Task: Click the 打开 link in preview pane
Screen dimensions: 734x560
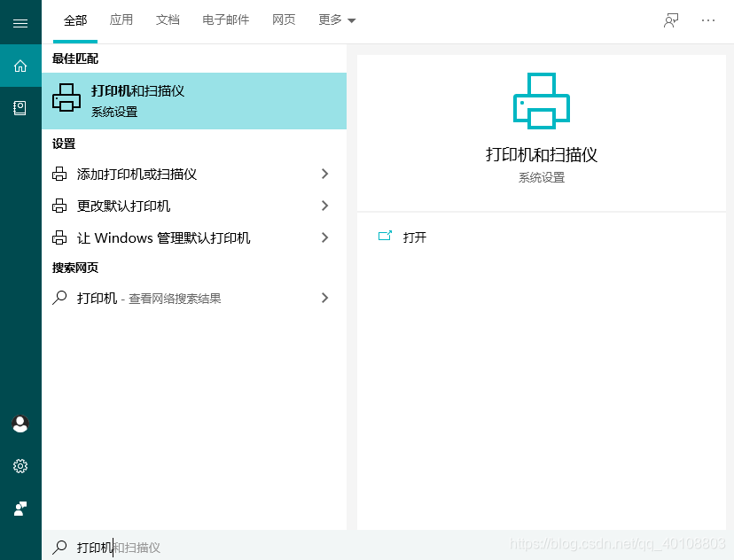Action: tap(415, 237)
